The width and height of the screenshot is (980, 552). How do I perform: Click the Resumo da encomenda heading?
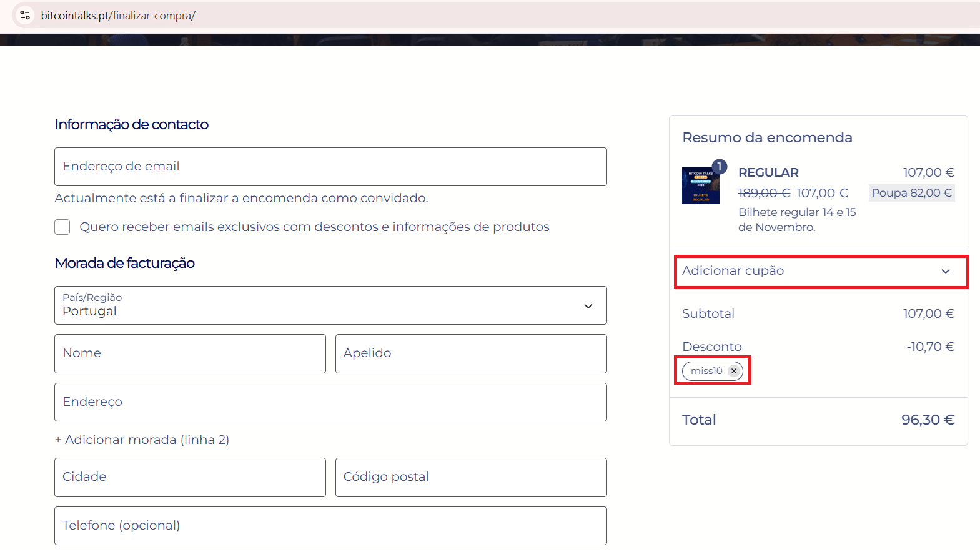pyautogui.click(x=767, y=137)
